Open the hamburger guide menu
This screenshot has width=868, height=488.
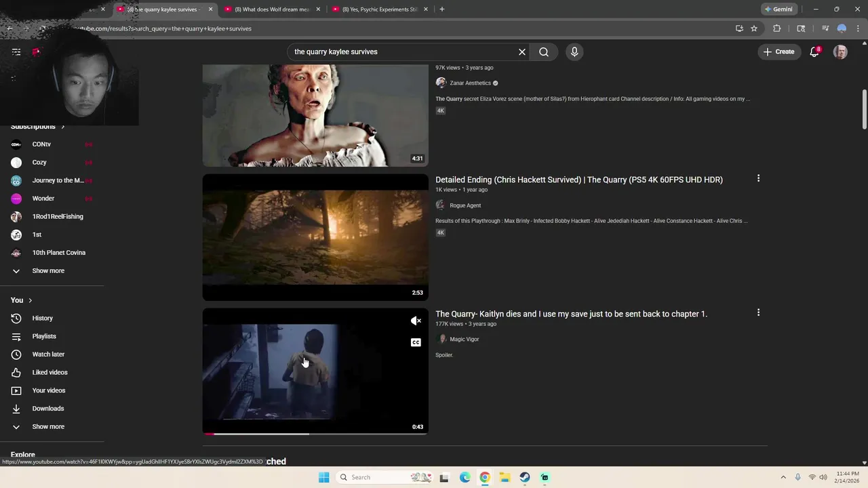16,52
